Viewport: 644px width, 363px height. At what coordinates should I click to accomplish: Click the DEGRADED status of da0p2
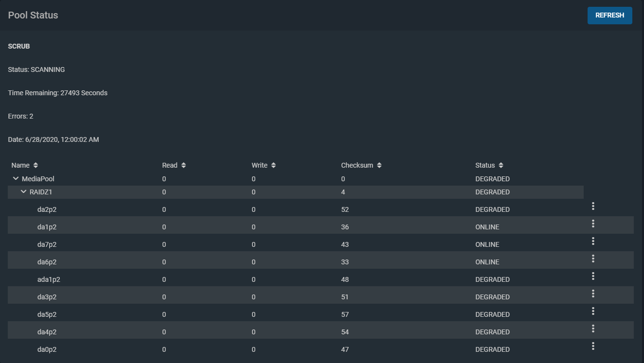492,349
